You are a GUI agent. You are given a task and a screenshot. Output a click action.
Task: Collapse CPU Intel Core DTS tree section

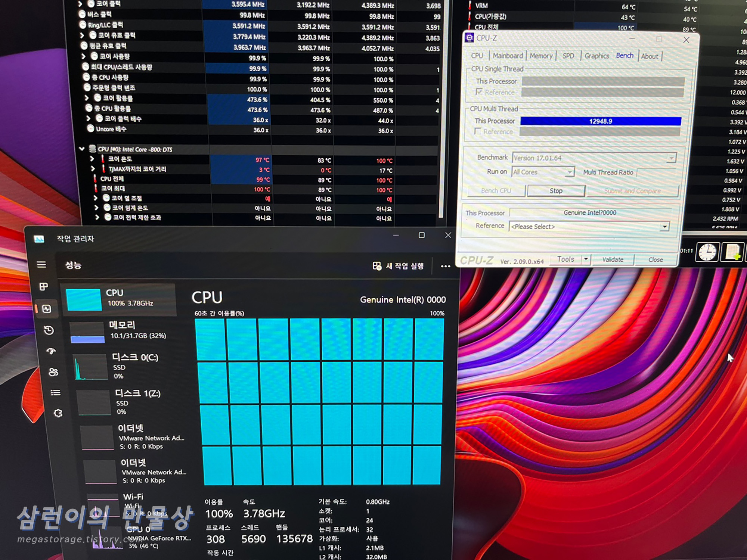(x=82, y=149)
